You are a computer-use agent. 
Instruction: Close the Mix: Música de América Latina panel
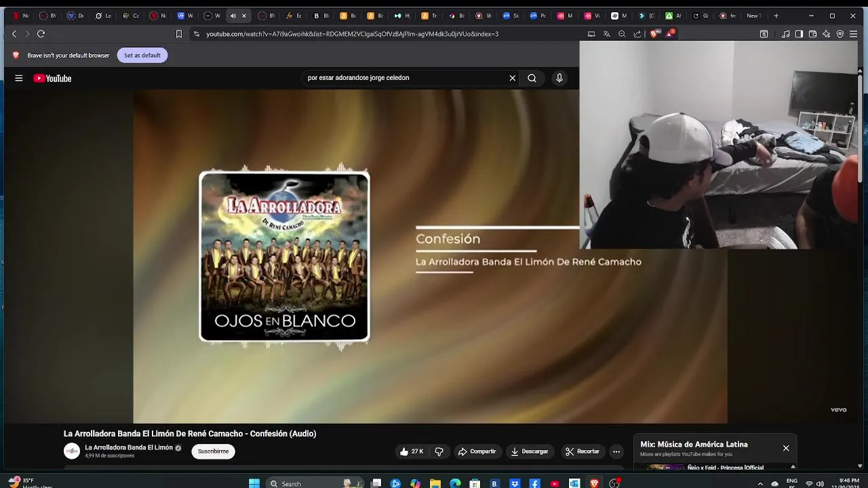tap(786, 448)
